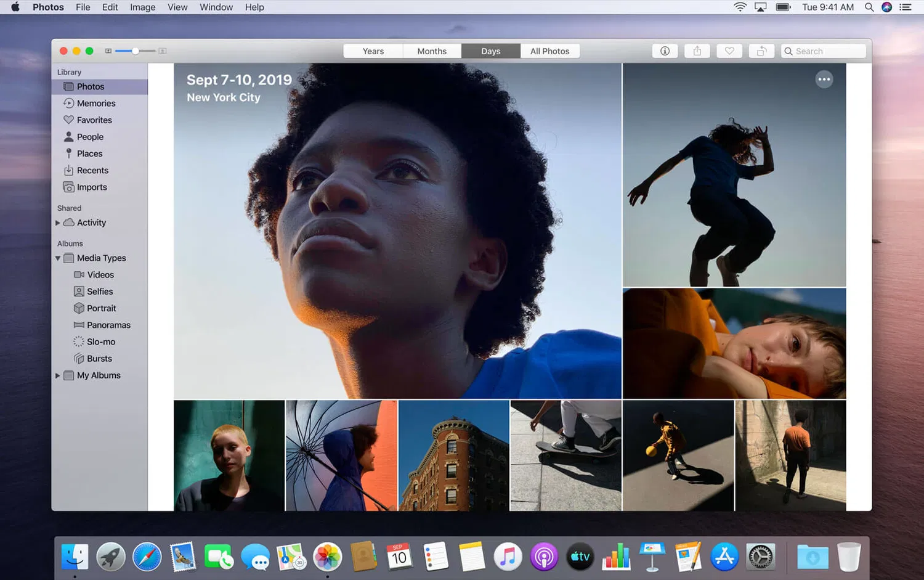Open the File menu
This screenshot has height=580, width=924.
(83, 7)
